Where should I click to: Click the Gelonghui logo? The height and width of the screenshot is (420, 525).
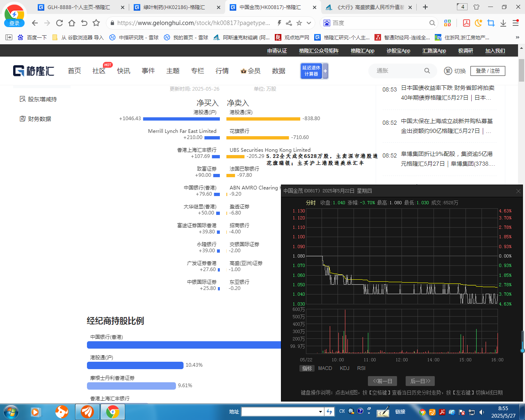click(34, 71)
